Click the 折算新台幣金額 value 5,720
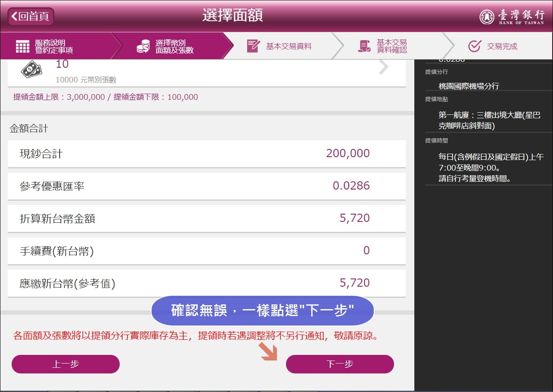 point(355,218)
